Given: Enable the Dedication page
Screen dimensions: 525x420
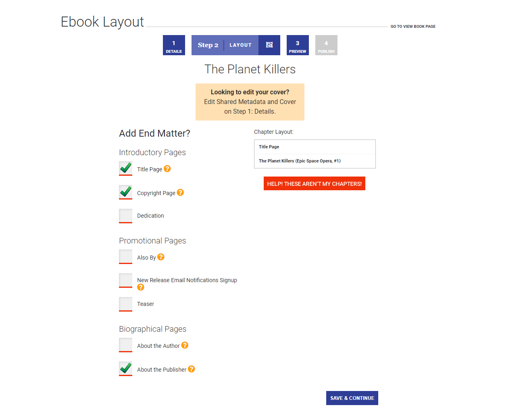Looking at the screenshot, I should [125, 216].
